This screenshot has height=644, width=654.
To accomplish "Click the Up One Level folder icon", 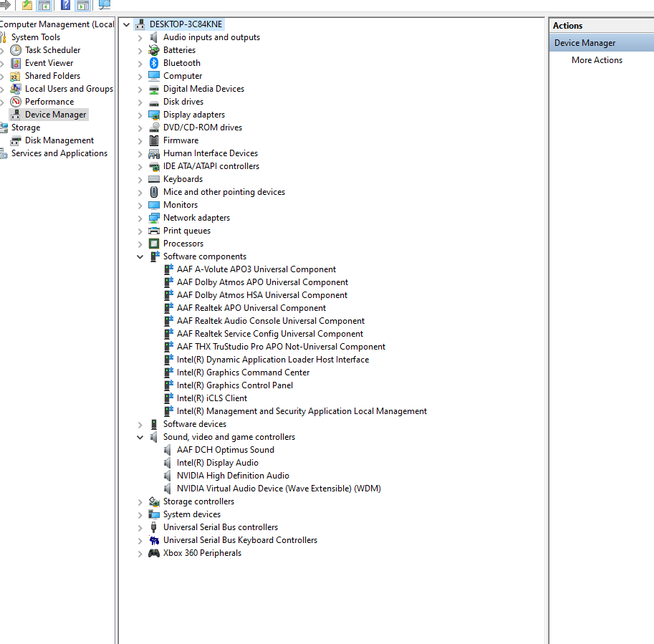I will (x=27, y=5).
